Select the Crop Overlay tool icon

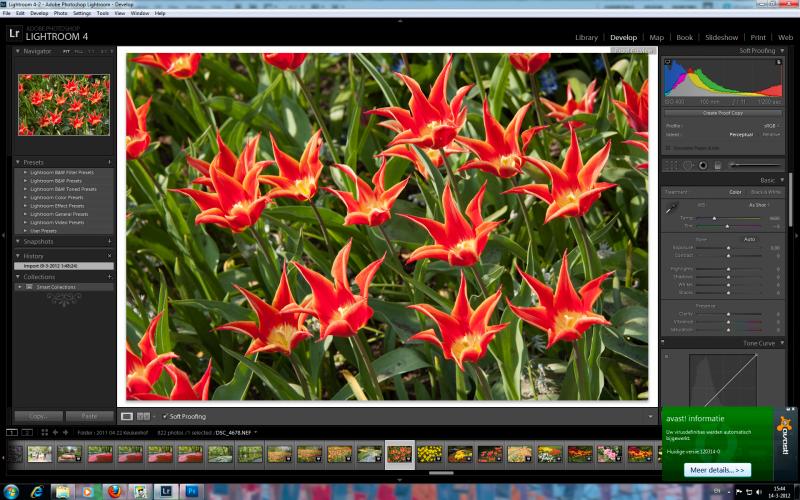672,165
